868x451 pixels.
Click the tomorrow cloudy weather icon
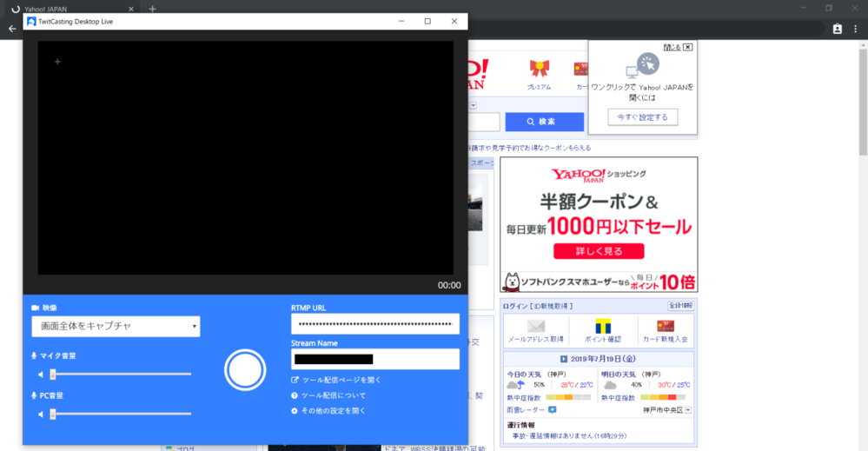click(x=610, y=385)
